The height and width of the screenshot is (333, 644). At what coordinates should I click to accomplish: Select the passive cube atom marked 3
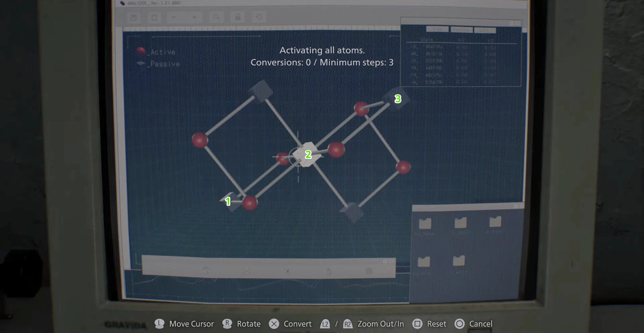(397, 98)
